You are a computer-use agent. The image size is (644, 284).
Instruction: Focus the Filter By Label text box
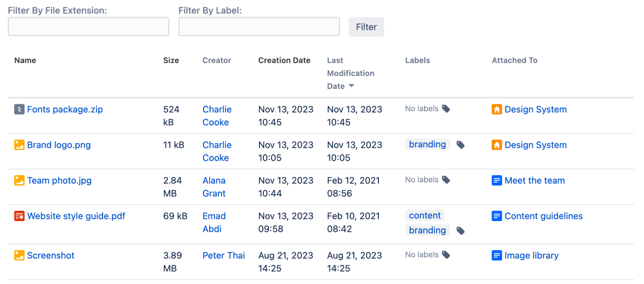(259, 27)
